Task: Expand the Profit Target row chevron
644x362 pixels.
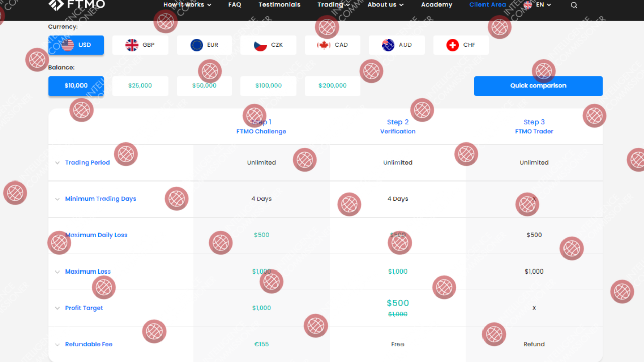Action: point(57,308)
